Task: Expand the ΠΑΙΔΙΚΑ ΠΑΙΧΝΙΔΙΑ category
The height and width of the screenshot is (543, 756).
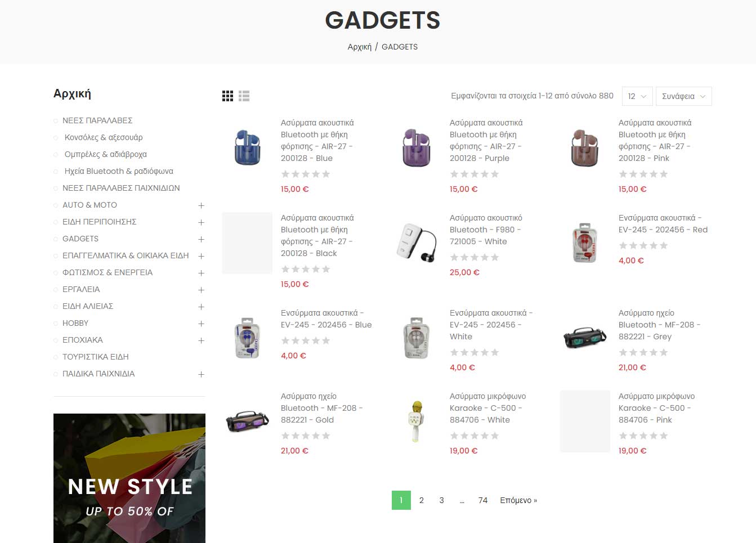Action: [x=201, y=374]
